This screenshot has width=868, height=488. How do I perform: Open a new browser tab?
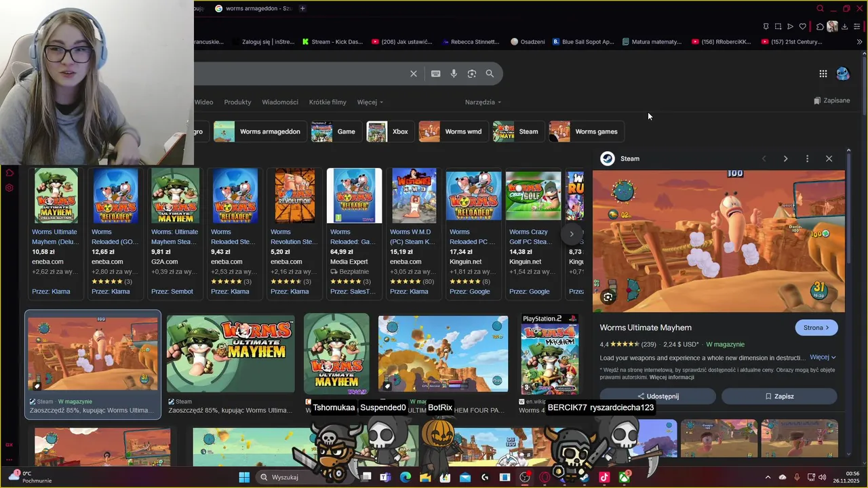click(x=302, y=8)
